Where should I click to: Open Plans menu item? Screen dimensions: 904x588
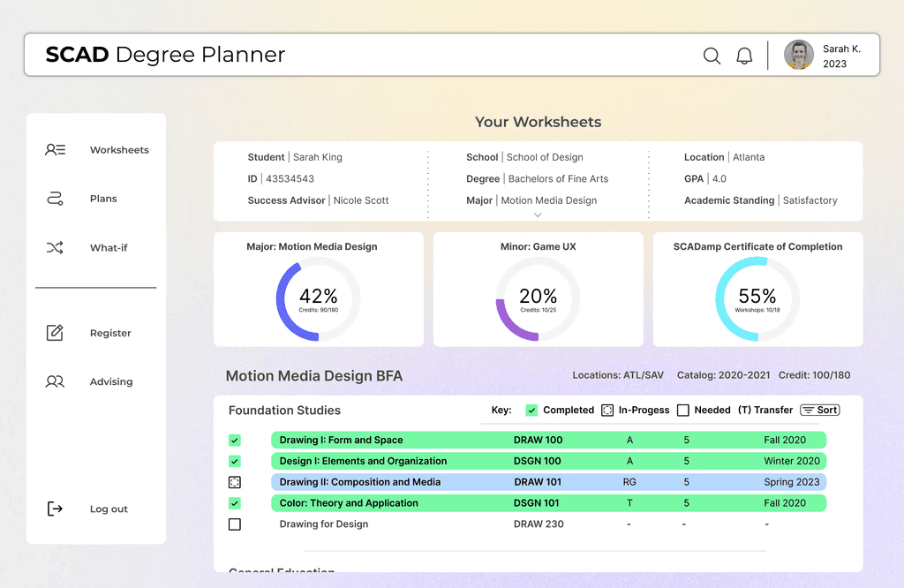103,199
